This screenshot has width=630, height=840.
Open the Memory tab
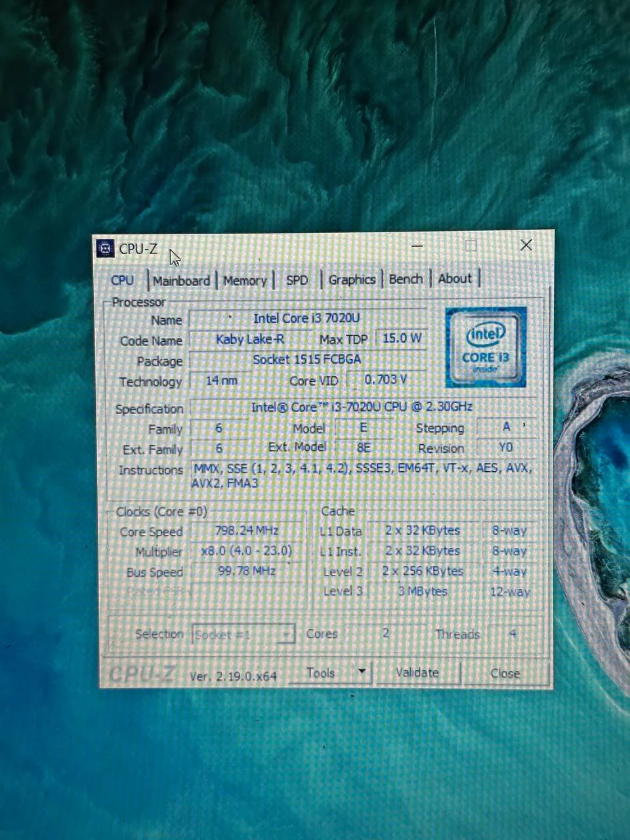pyautogui.click(x=245, y=280)
